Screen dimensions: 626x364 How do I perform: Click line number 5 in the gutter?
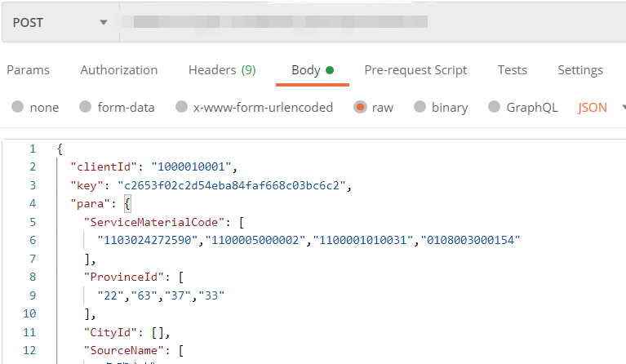[x=32, y=222]
